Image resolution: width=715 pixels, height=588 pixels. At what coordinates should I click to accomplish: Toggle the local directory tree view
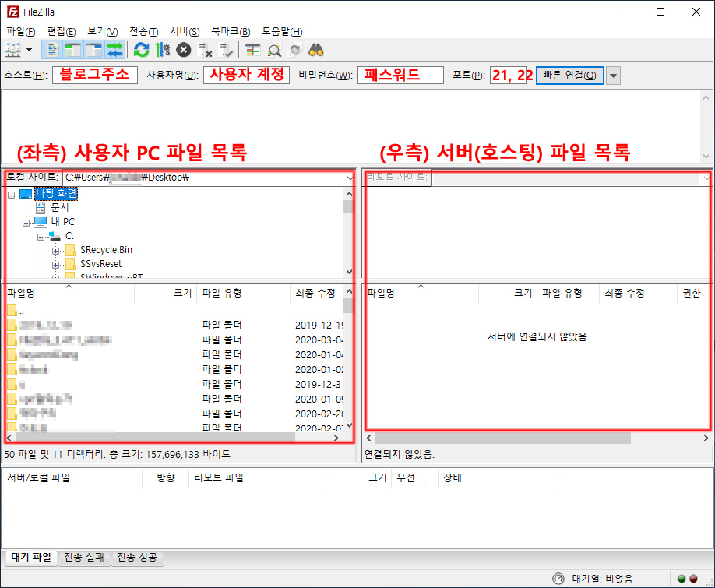[x=72, y=50]
